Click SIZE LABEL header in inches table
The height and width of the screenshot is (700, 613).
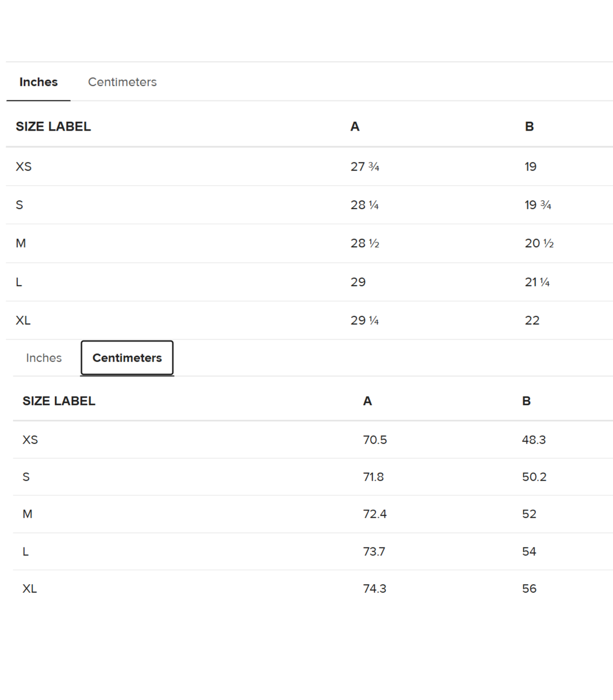53,127
